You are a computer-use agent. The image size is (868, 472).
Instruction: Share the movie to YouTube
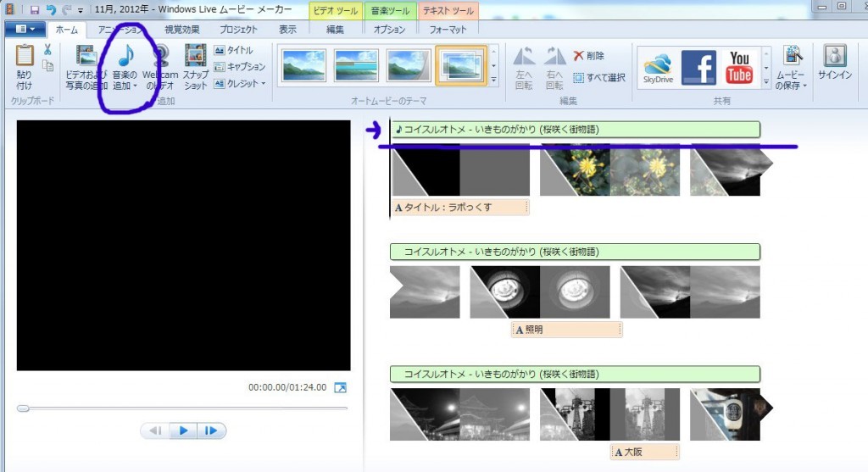pyautogui.click(x=739, y=68)
